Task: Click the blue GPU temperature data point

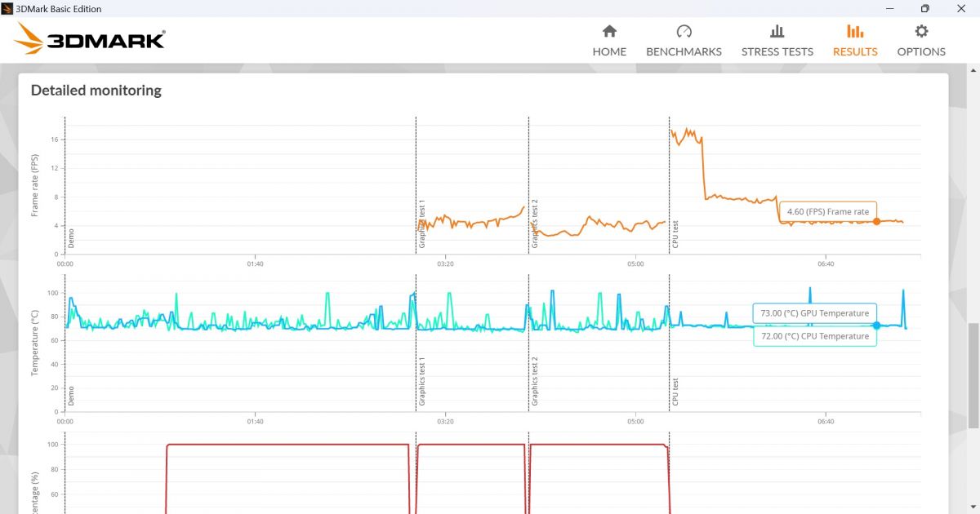Action: click(x=876, y=325)
